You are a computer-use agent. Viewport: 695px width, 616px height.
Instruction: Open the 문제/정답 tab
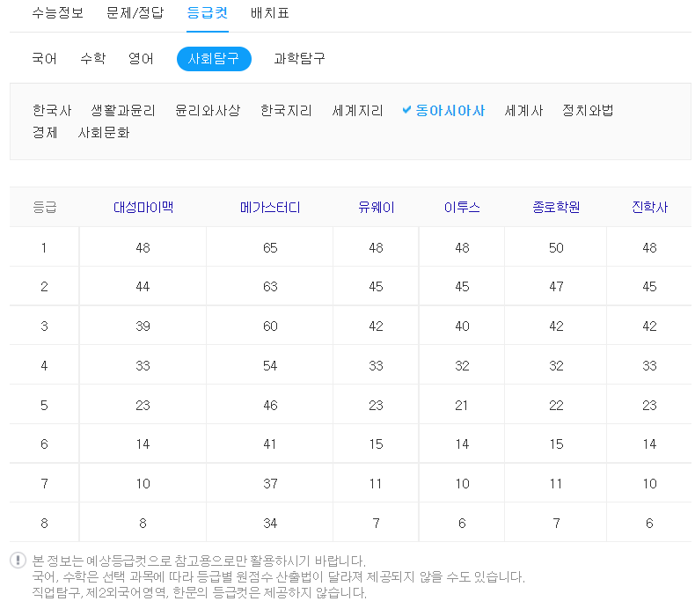point(135,13)
